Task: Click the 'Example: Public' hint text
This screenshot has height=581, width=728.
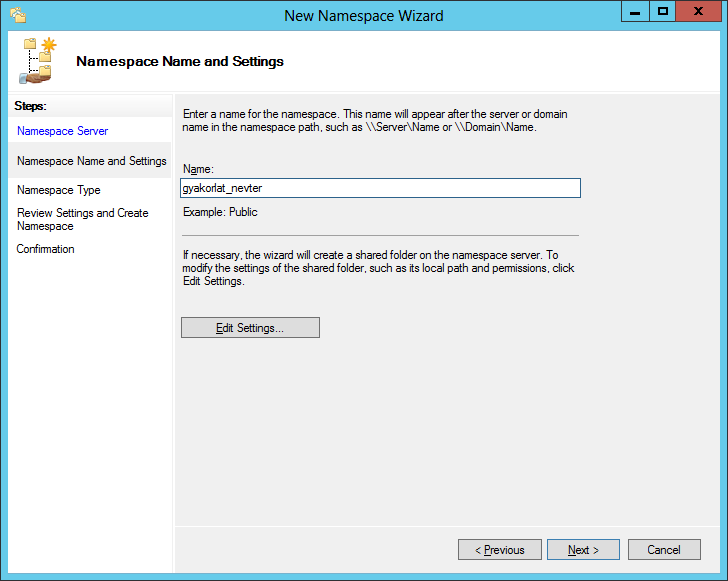Action: coord(220,212)
